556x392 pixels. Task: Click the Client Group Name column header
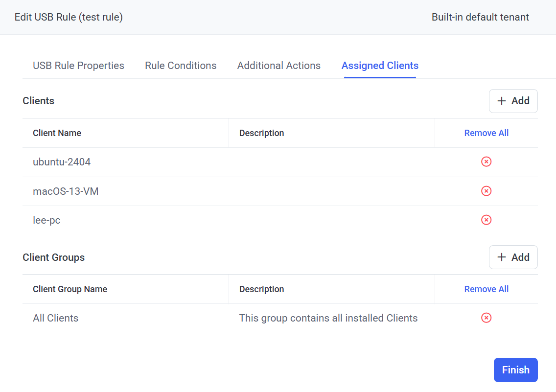70,289
